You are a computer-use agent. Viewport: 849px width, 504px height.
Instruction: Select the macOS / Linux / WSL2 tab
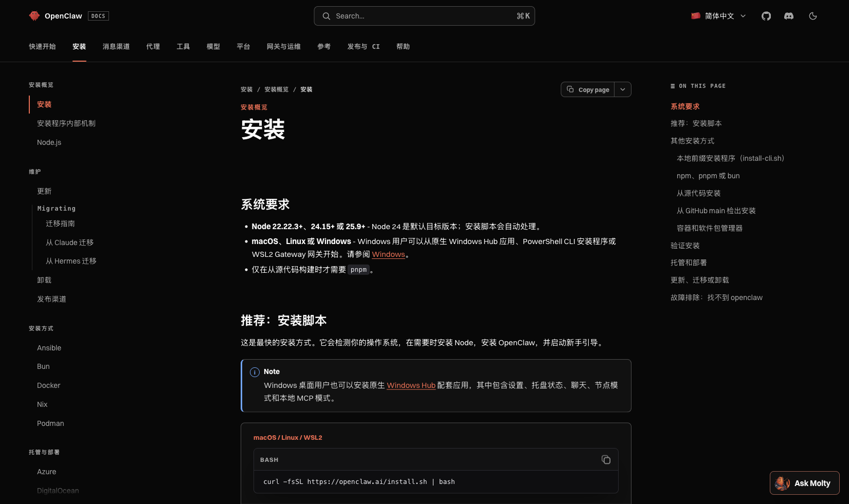[287, 438]
